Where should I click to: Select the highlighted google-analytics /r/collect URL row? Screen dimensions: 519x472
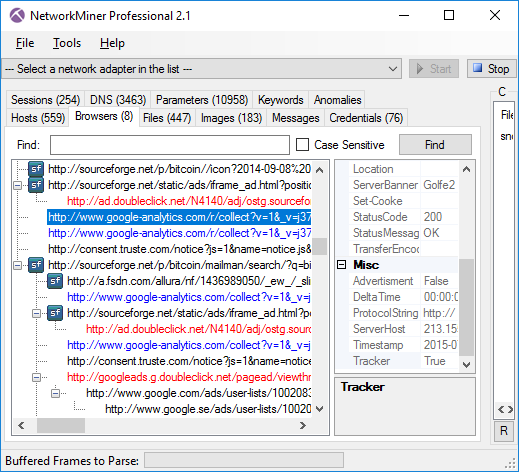(x=179, y=217)
